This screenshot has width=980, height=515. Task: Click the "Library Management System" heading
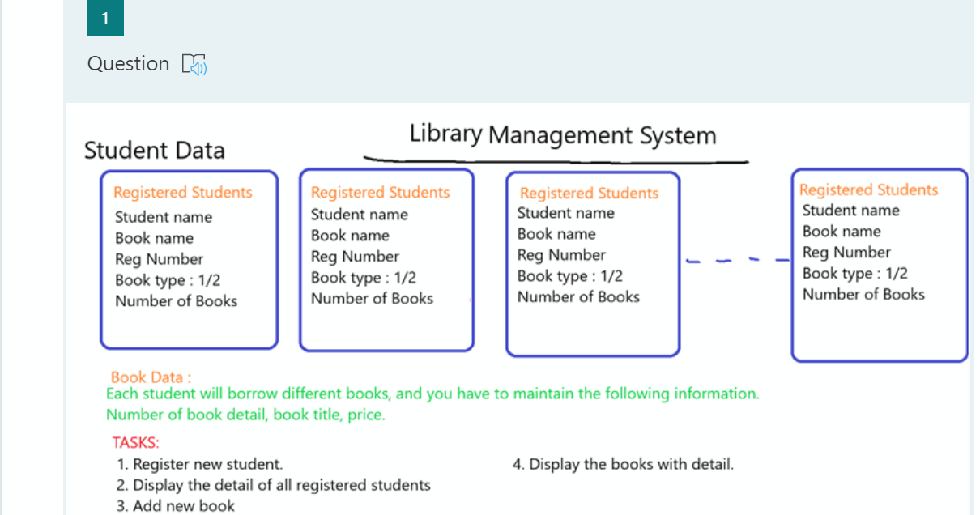(563, 134)
